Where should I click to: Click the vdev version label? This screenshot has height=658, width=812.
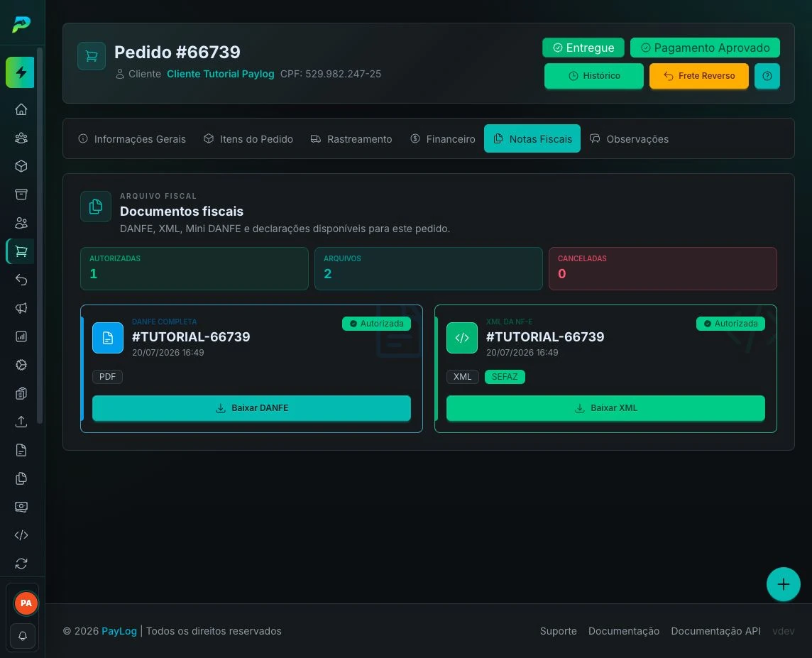point(784,631)
